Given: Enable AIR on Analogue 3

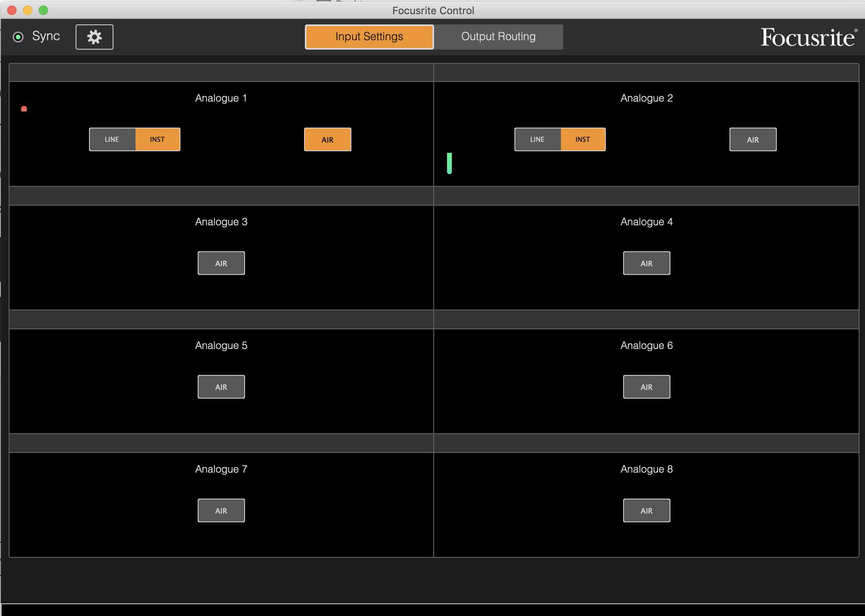Looking at the screenshot, I should click(221, 263).
